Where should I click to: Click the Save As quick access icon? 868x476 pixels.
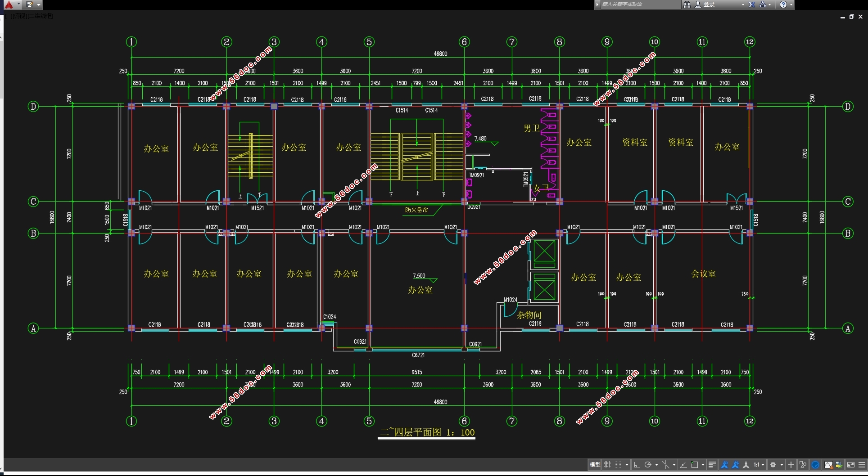(x=30, y=4)
